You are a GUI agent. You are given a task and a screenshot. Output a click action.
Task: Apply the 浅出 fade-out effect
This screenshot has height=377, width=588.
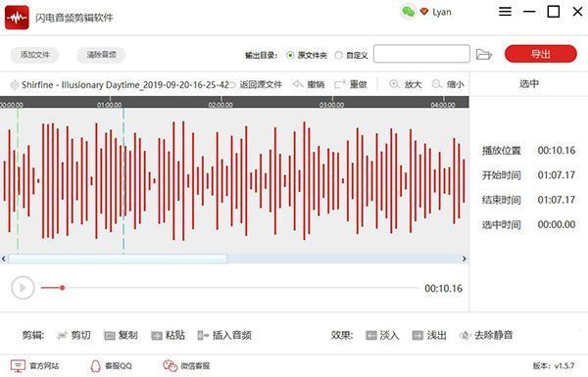[429, 335]
